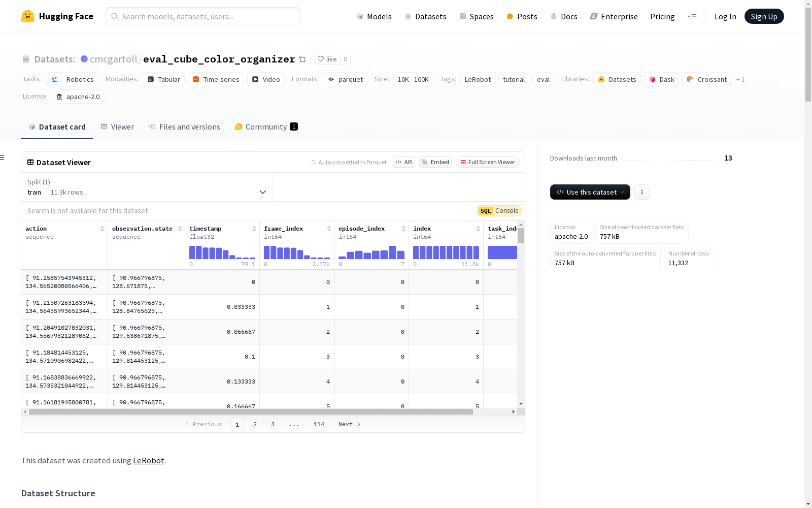Open the Datasets library tag

click(617, 79)
